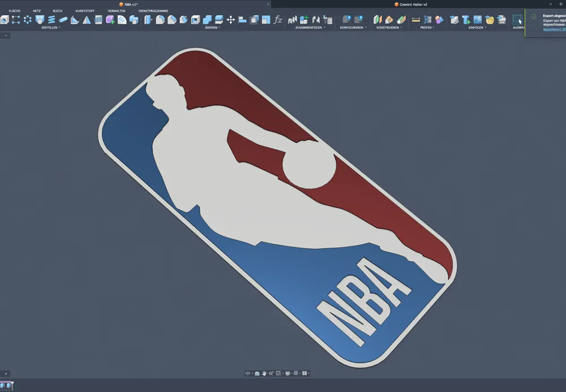566x392 pixels.
Task: Open the KONSTRUIEREN dropdown menu
Action: (x=389, y=27)
